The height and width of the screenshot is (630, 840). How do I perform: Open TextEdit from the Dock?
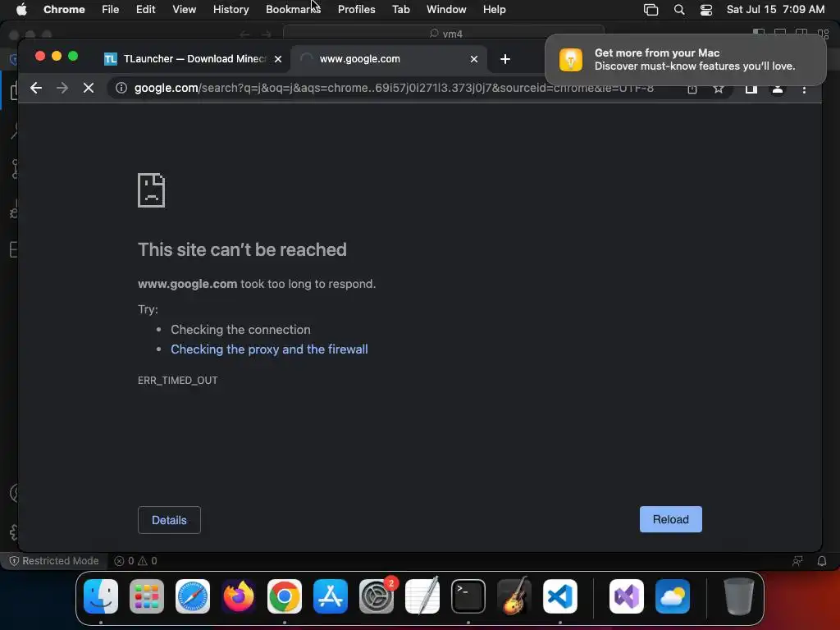422,596
